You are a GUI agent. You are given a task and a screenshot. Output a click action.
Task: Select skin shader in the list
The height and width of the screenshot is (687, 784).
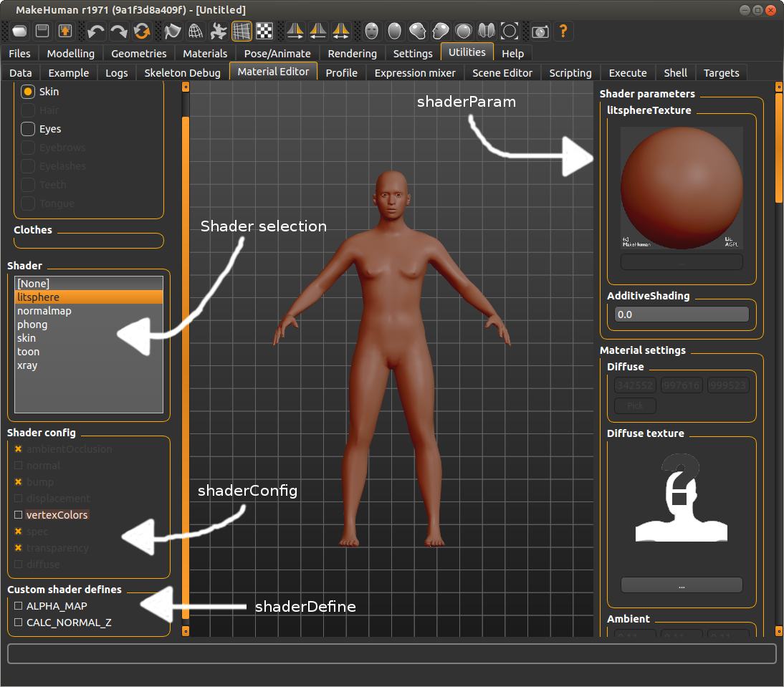(x=89, y=338)
